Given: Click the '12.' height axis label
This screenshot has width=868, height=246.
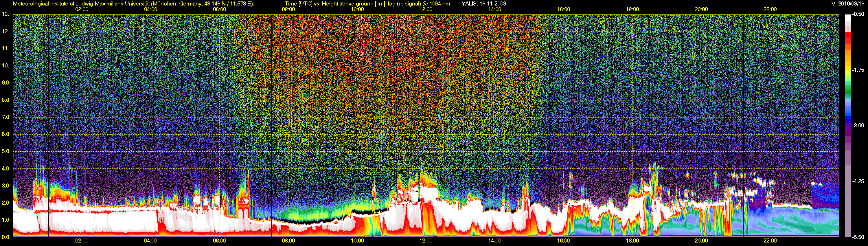Looking at the screenshot, I should [x=5, y=31].
